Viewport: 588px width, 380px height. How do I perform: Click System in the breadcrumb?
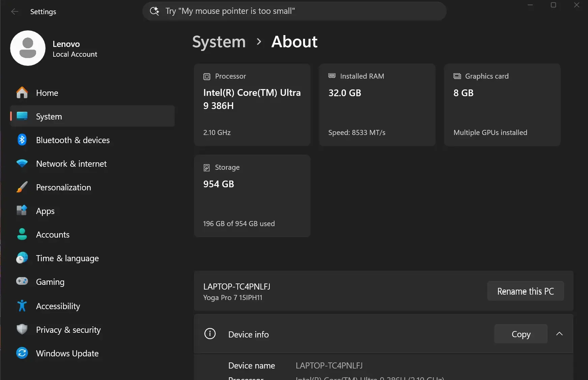[x=219, y=42]
